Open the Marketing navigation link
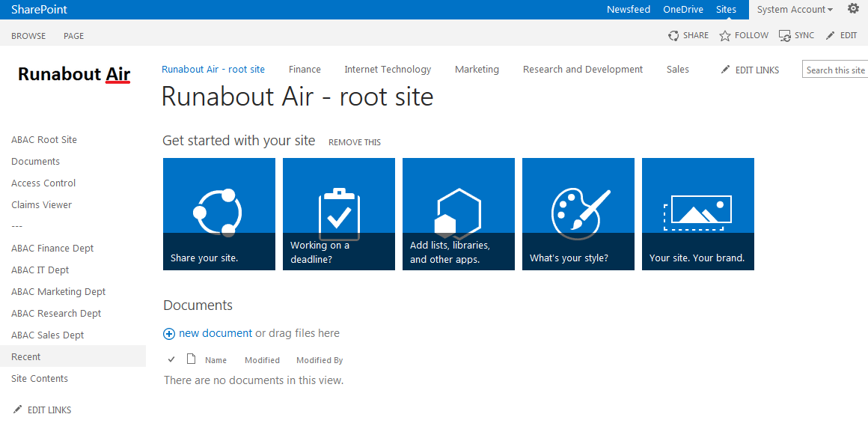Viewport: 868px width, 432px height. [477, 69]
